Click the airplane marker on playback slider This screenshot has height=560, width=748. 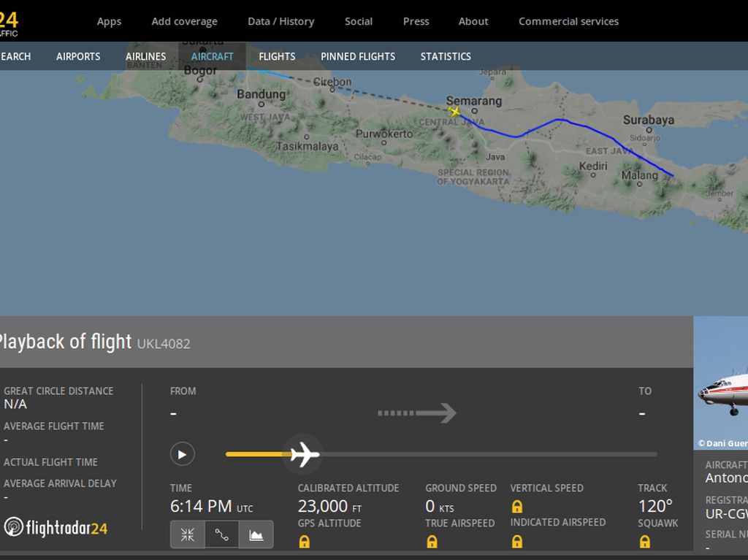point(305,454)
